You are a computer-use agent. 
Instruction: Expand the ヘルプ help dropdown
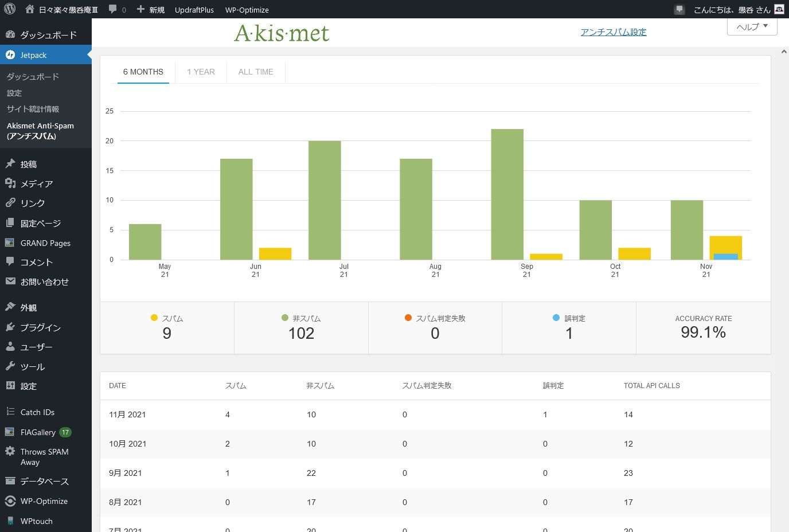(x=752, y=27)
